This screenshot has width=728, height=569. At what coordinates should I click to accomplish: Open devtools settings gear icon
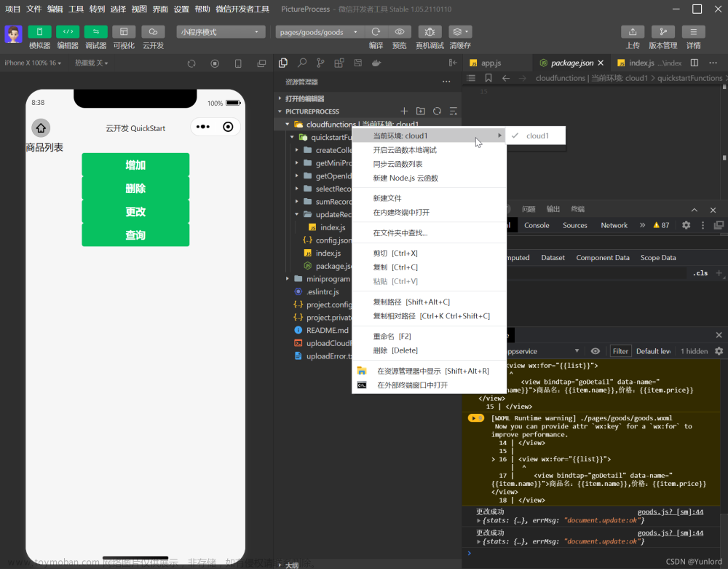tap(686, 225)
